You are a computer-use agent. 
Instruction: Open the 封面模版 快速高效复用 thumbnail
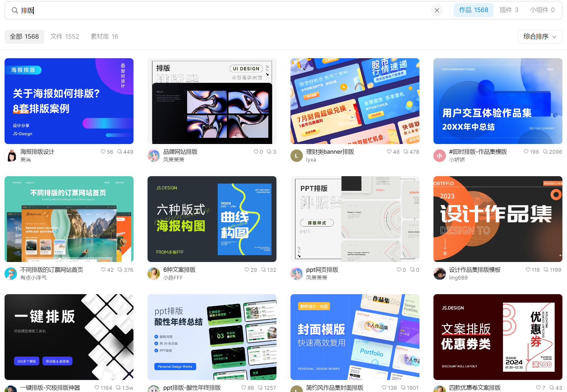(x=355, y=337)
